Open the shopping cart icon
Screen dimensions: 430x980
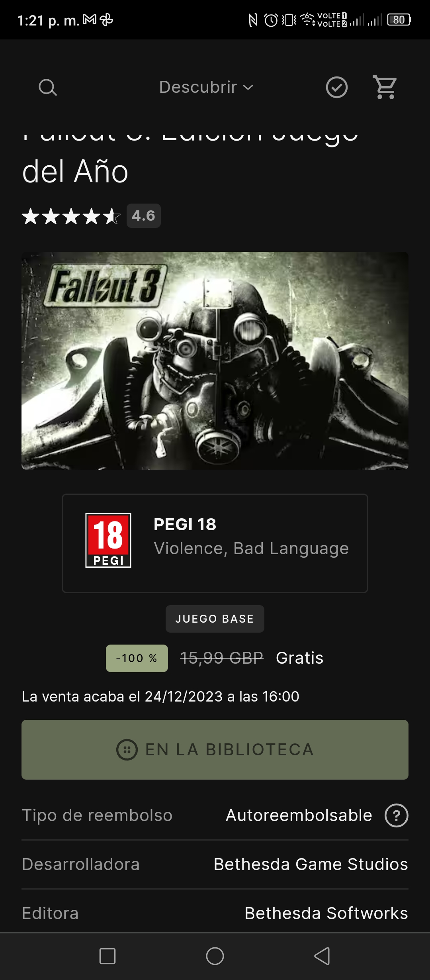pos(385,87)
